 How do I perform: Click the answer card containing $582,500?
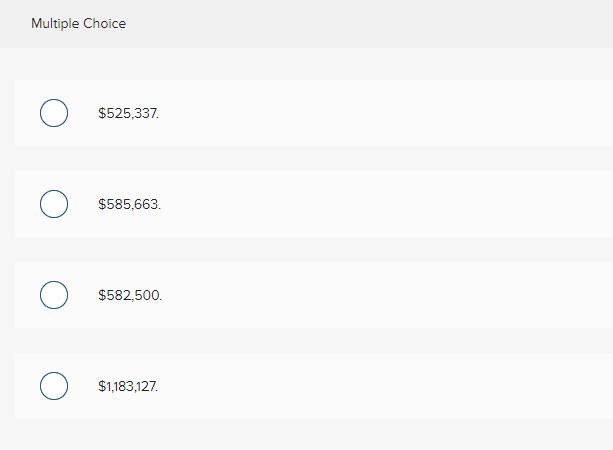(x=350, y=295)
